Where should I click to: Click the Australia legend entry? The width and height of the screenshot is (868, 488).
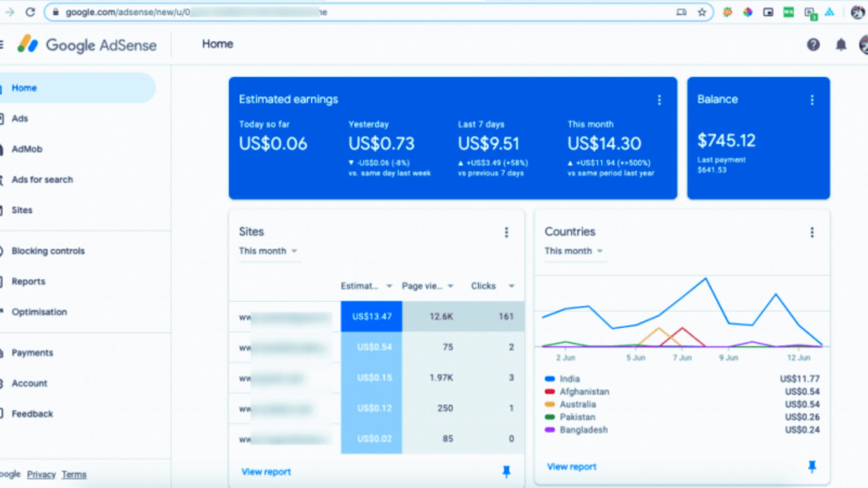pyautogui.click(x=578, y=404)
